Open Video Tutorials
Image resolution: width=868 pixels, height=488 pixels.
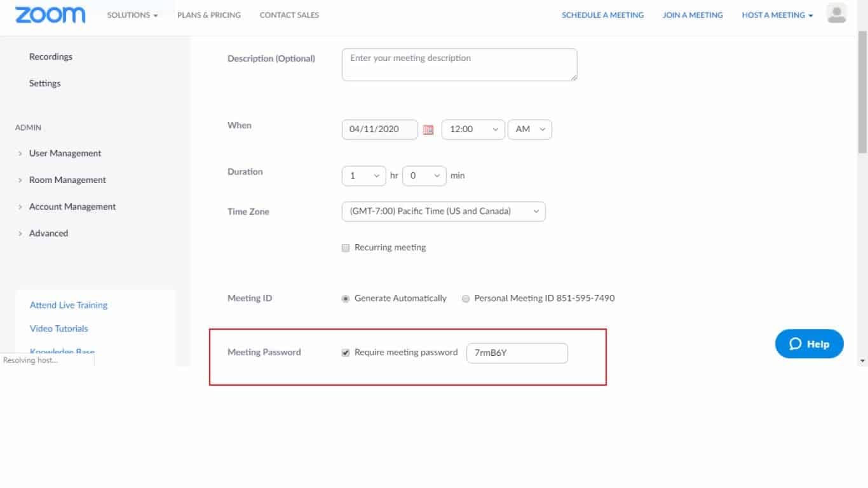pyautogui.click(x=58, y=329)
